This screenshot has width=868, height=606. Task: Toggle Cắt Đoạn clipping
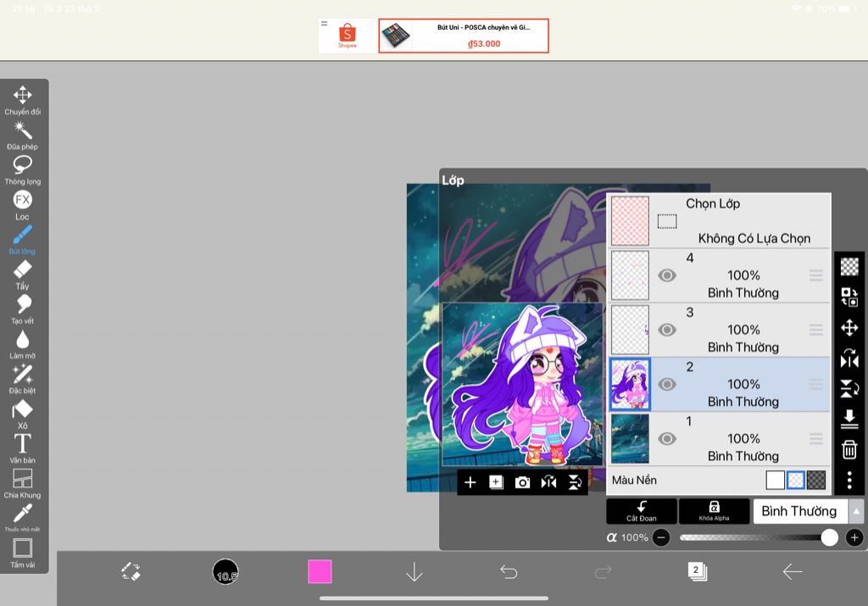click(x=642, y=511)
